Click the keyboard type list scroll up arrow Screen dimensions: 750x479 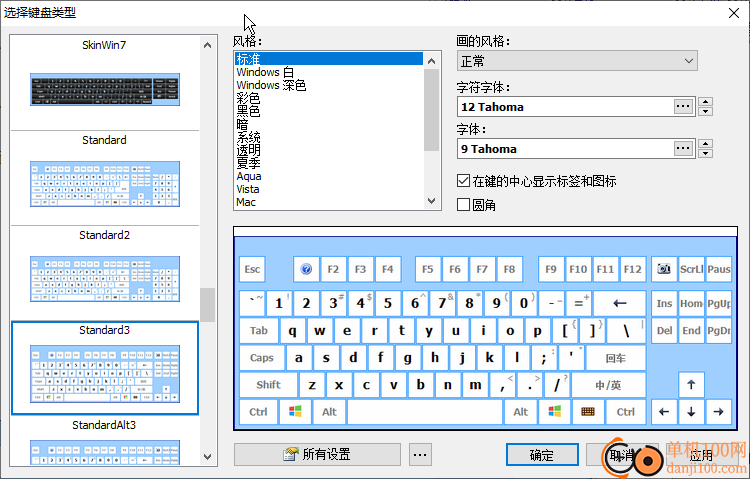coord(207,45)
